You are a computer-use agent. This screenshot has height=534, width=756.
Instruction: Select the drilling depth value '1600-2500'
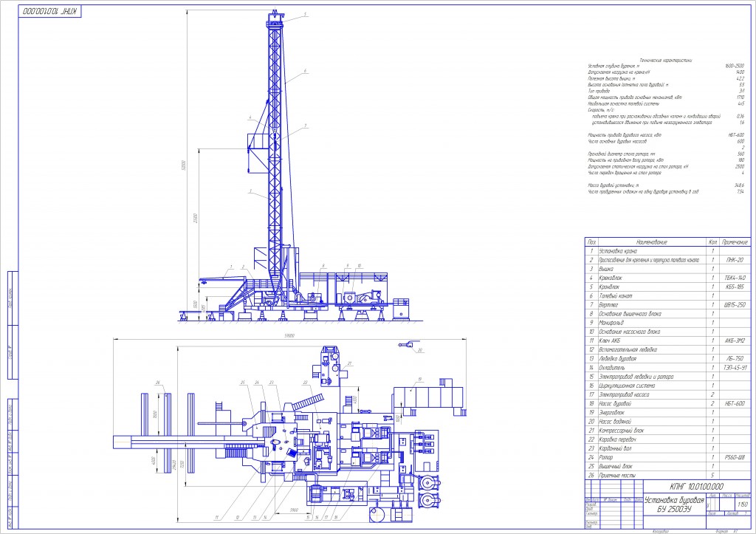tap(735, 66)
